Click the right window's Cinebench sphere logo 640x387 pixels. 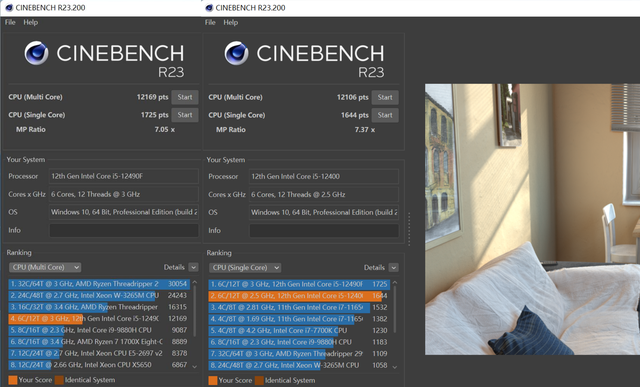click(236, 53)
